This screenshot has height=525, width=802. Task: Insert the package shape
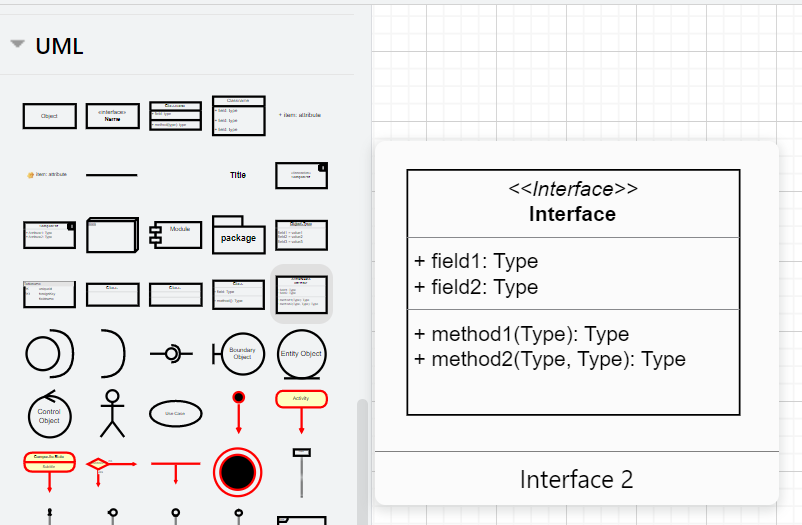click(x=238, y=235)
